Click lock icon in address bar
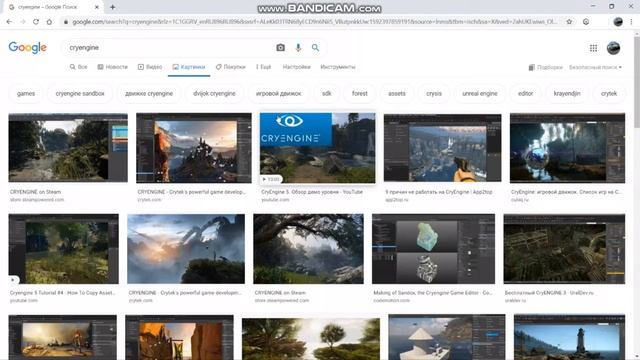This screenshot has width=640, height=360. coord(66,22)
